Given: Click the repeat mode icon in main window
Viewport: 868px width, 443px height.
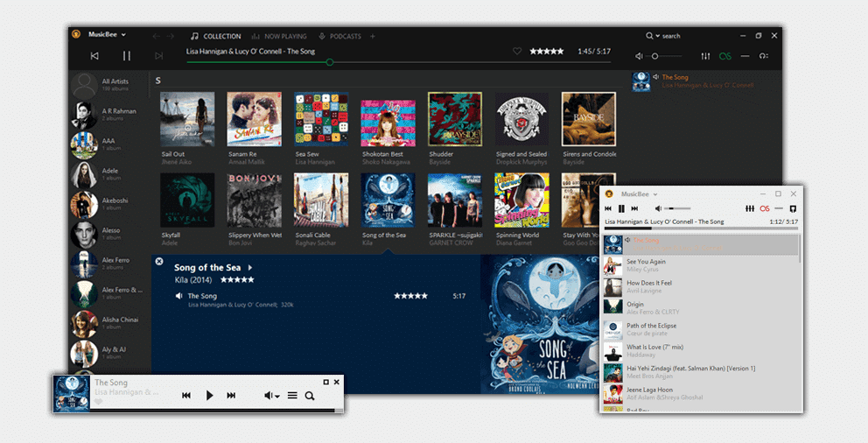Looking at the screenshot, I should (x=764, y=56).
